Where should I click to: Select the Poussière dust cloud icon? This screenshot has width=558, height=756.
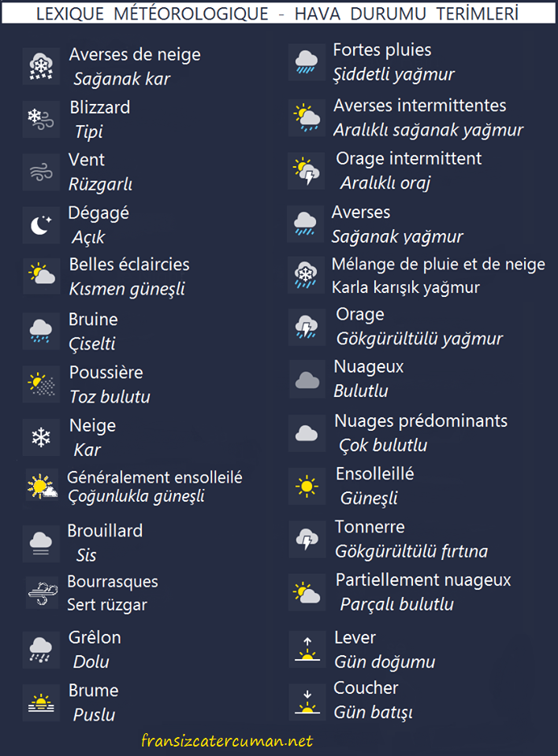coord(41,384)
